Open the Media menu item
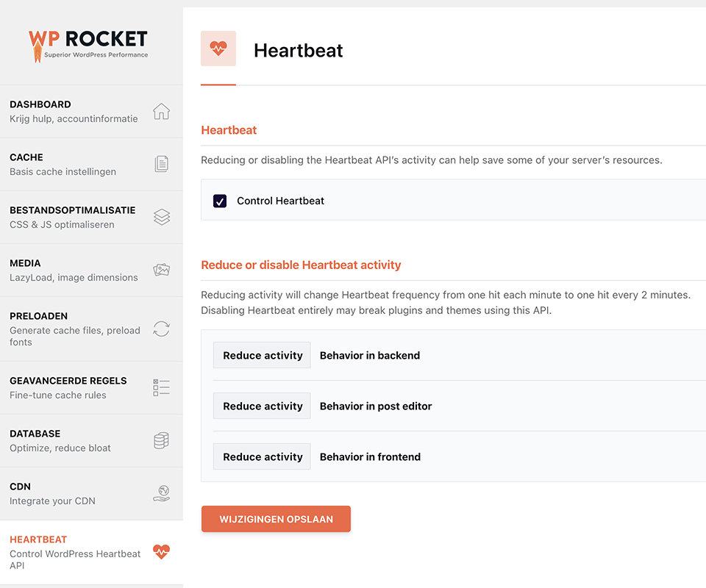The height and width of the screenshot is (588, 706). coord(74,270)
